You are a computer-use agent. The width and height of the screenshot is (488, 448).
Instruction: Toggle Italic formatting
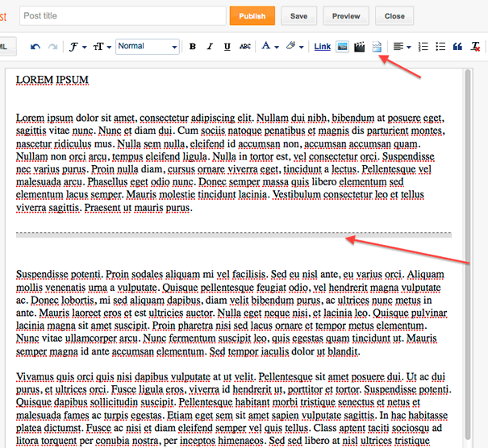click(x=210, y=47)
